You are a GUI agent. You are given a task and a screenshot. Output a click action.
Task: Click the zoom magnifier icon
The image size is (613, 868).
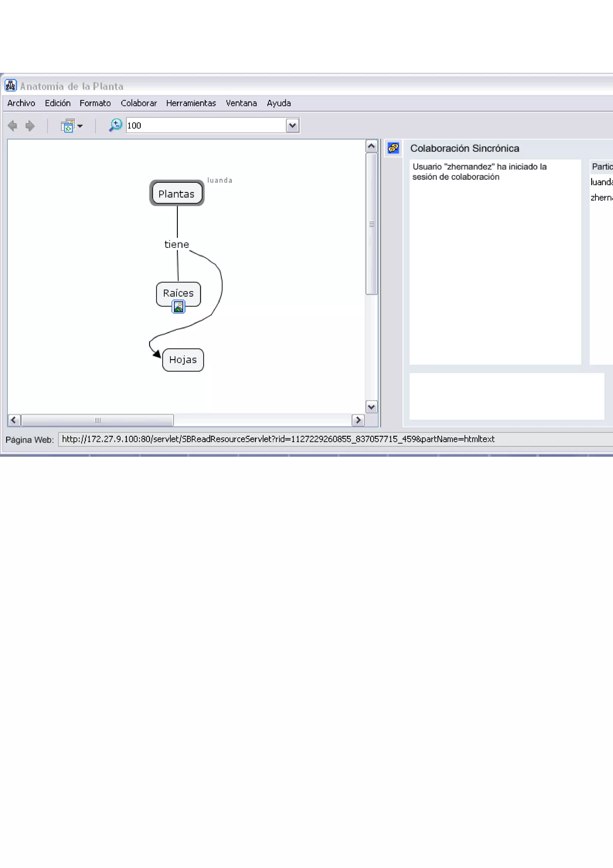tap(116, 125)
